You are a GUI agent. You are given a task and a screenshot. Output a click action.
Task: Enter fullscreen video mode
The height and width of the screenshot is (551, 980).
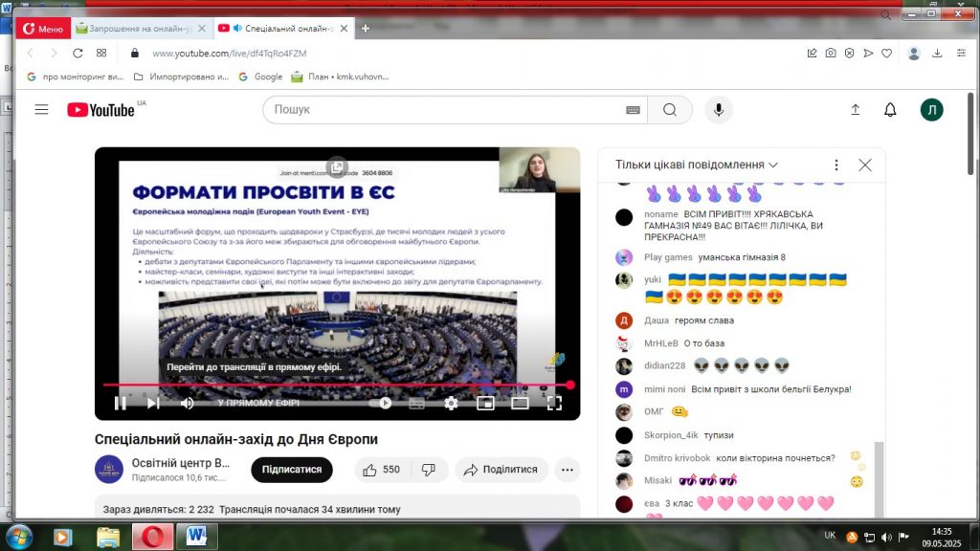point(554,403)
